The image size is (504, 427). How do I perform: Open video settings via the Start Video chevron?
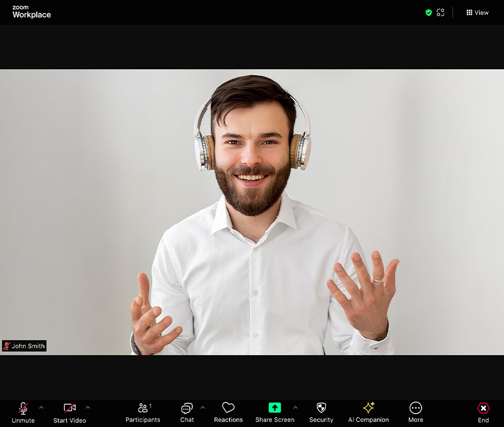(88, 407)
